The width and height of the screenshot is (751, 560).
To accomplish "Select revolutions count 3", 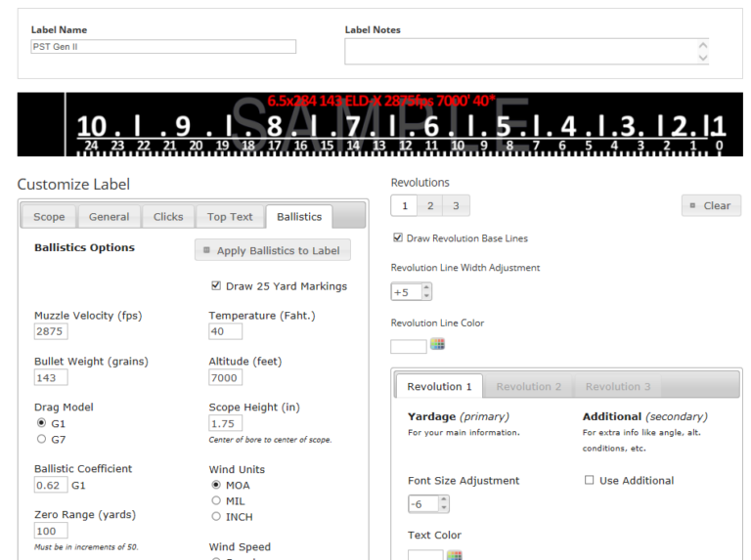I will (x=455, y=205).
